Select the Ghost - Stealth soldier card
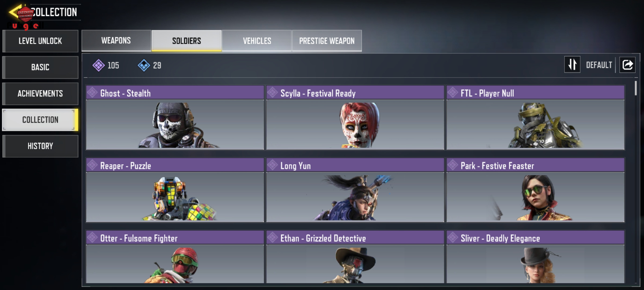This screenshot has width=644, height=290. (x=175, y=118)
